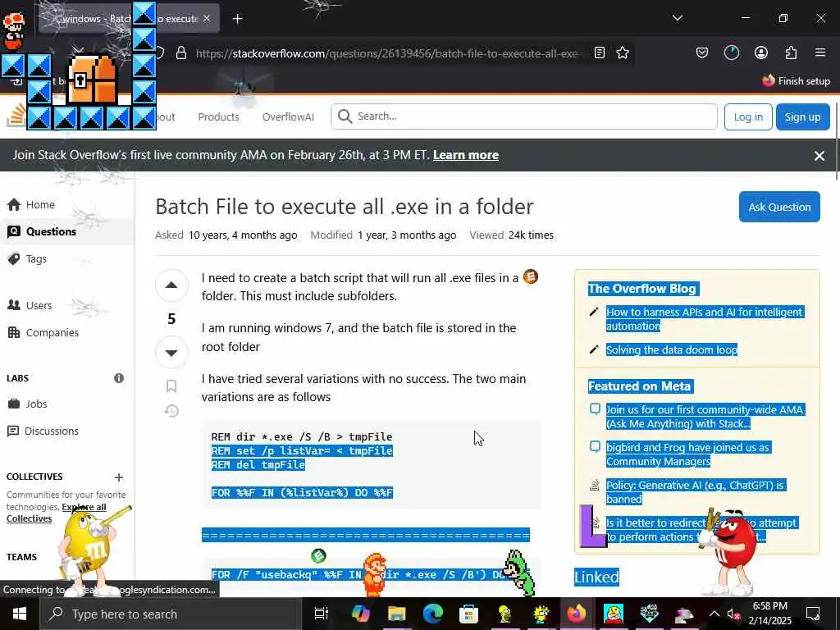
Task: Click the Windows taskbar search box
Action: pyautogui.click(x=171, y=614)
